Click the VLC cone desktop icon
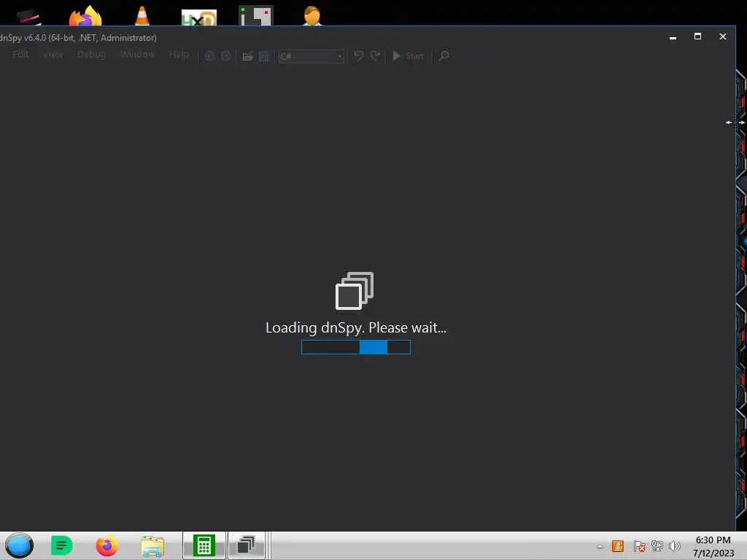The height and width of the screenshot is (560, 747). 142,15
